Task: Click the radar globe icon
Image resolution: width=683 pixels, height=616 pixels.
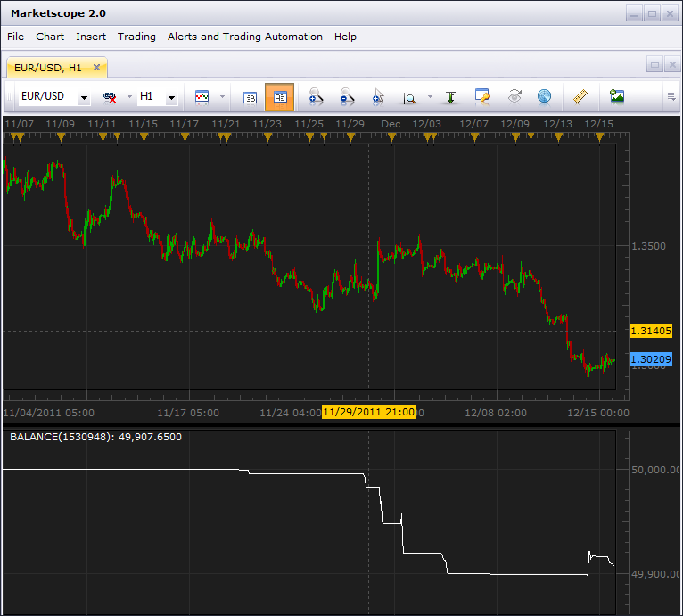Action: click(544, 96)
